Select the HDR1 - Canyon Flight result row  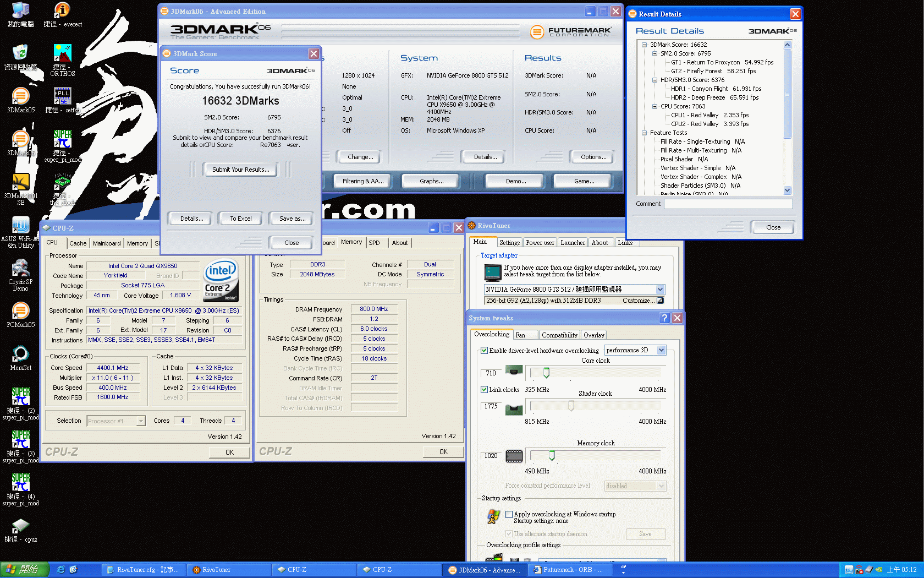(x=716, y=89)
